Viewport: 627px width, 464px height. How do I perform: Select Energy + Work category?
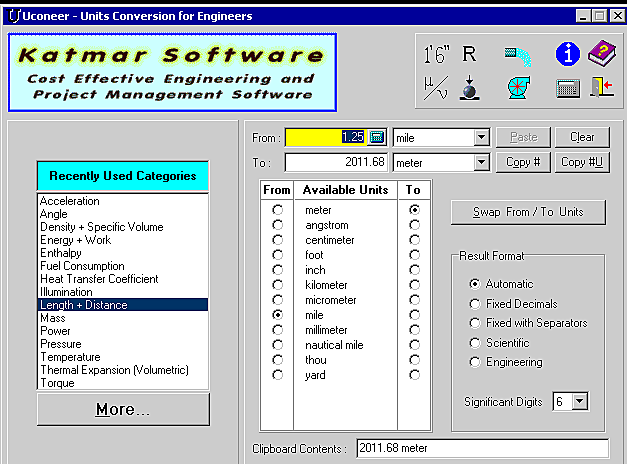point(122,240)
